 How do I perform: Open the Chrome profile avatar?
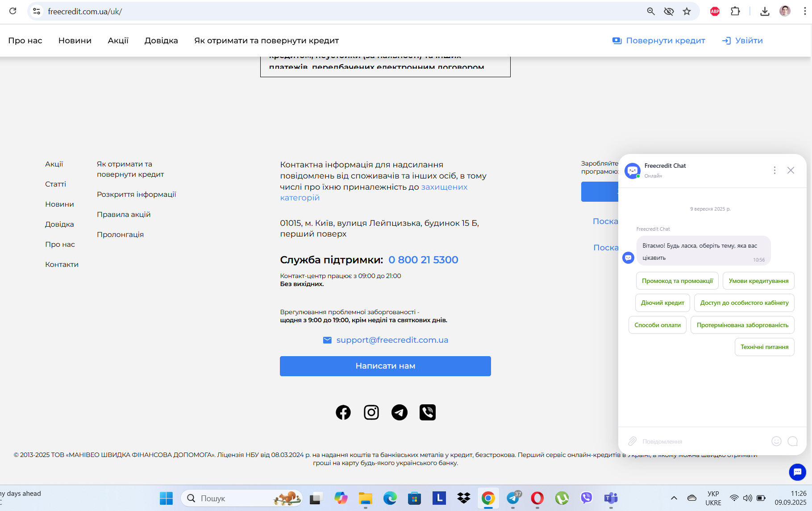tap(785, 11)
